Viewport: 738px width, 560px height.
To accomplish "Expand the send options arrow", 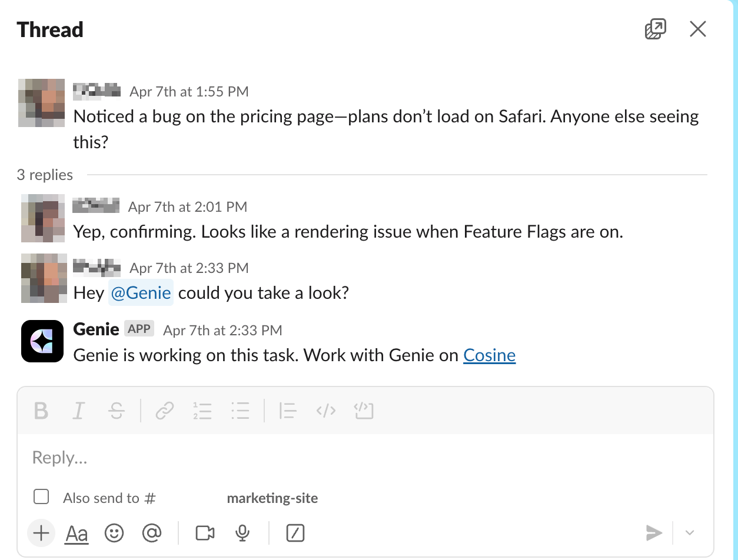I will coord(690,533).
